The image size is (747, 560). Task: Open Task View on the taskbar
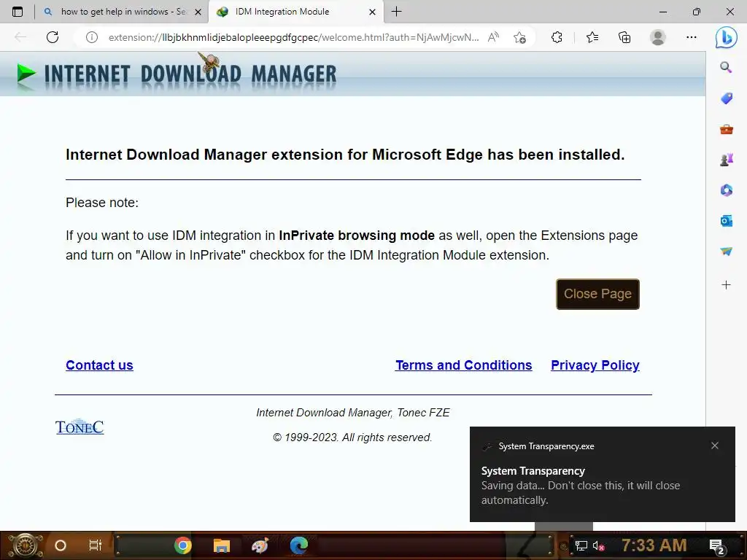[x=96, y=545]
